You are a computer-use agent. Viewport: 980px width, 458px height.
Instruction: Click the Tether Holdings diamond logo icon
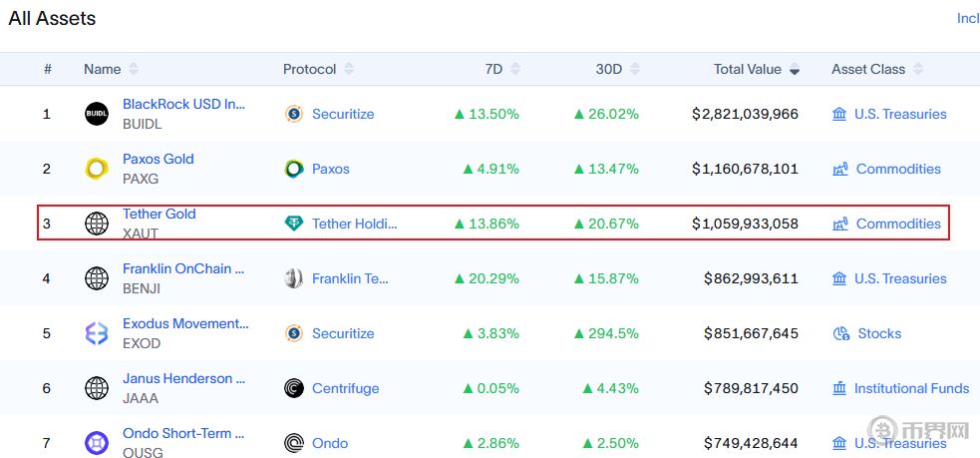click(294, 224)
